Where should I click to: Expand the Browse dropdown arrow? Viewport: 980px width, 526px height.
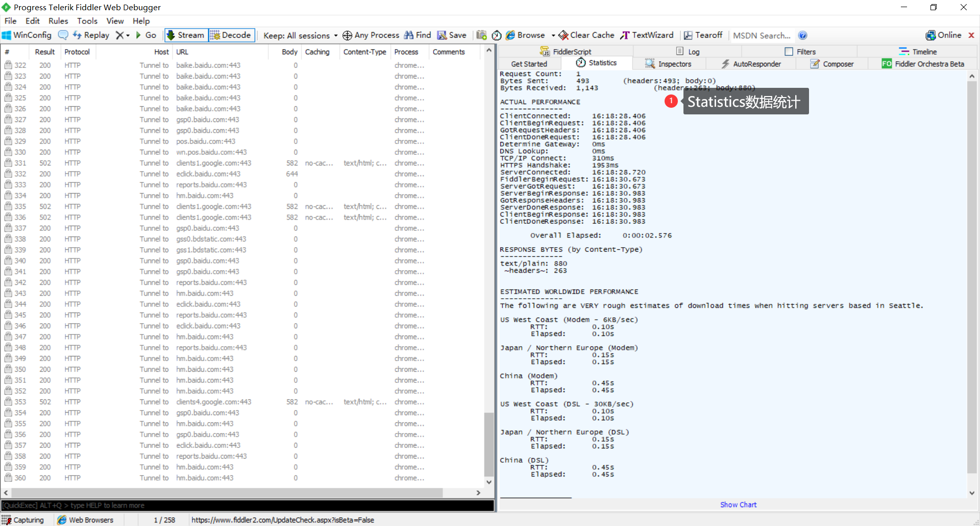coord(553,36)
